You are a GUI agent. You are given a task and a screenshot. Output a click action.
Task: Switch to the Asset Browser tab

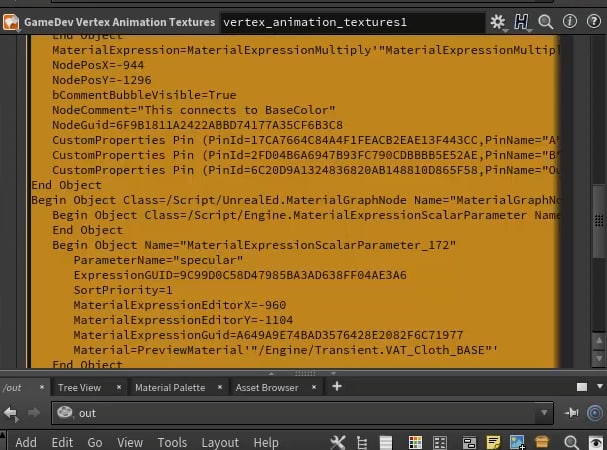(267, 388)
